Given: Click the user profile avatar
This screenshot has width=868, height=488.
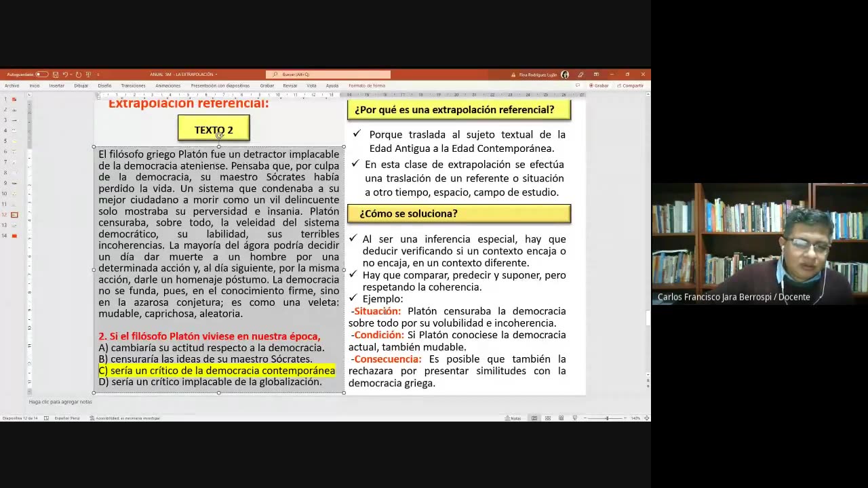Looking at the screenshot, I should 565,75.
